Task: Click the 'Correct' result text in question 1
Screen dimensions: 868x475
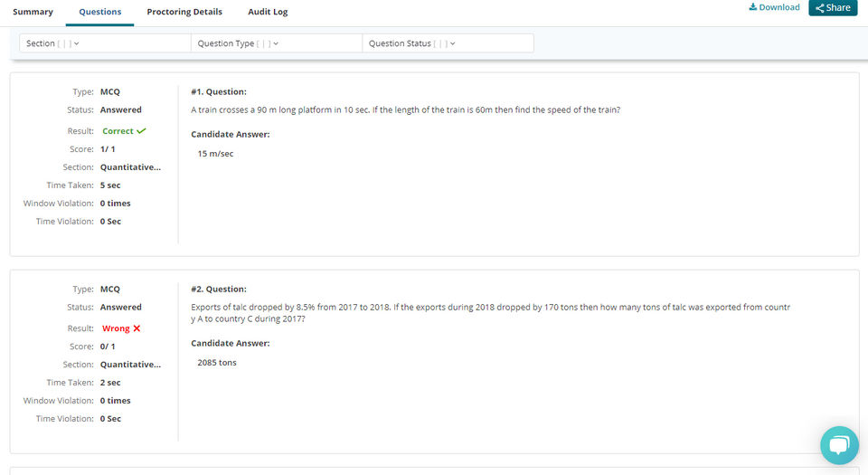Action: [x=118, y=131]
